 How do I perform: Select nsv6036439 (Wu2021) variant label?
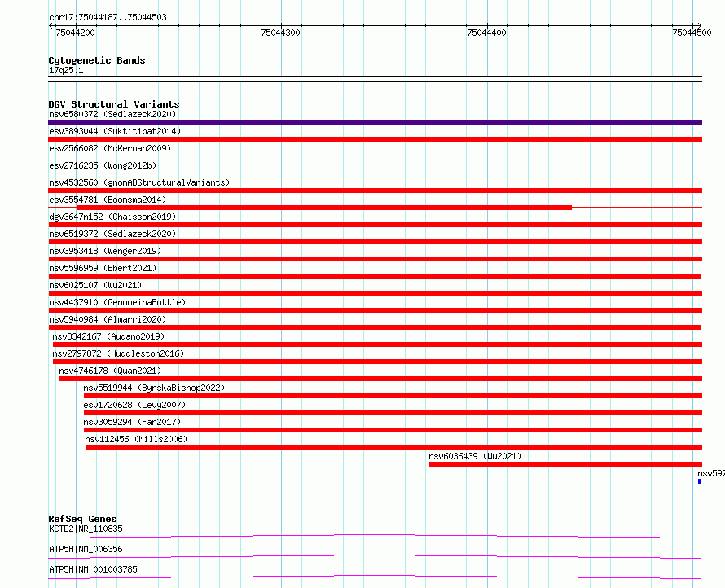(x=475, y=456)
